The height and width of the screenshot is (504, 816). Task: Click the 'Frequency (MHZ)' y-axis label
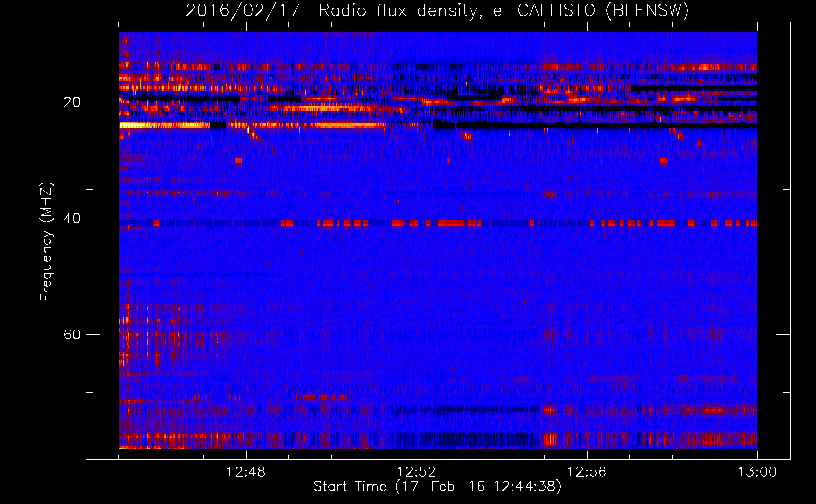point(46,242)
